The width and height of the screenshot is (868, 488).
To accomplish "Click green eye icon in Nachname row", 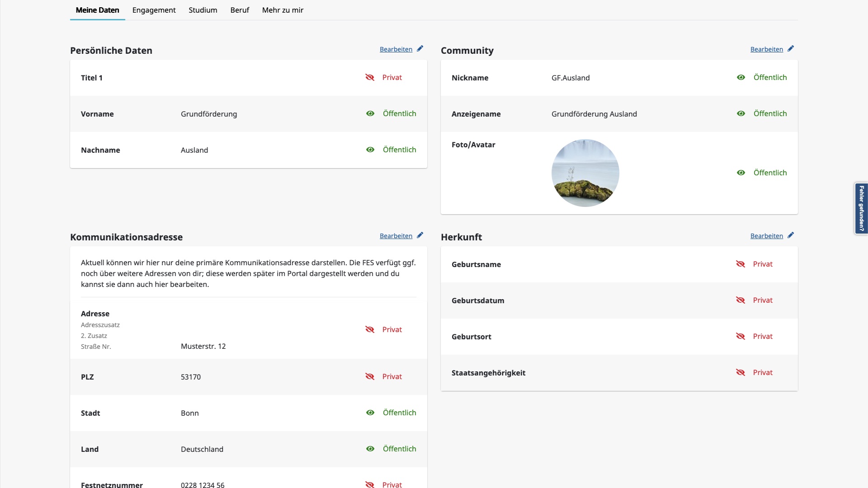I will (370, 150).
